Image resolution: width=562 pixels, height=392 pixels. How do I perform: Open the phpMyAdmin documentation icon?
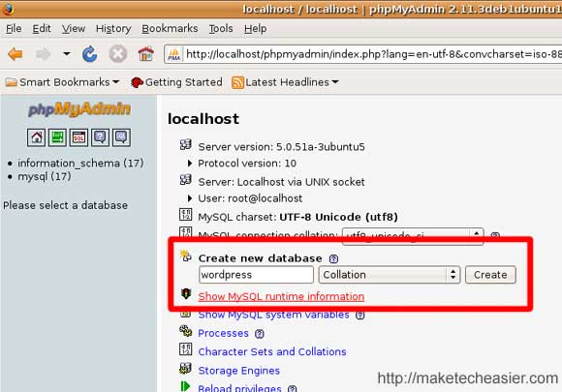100,137
